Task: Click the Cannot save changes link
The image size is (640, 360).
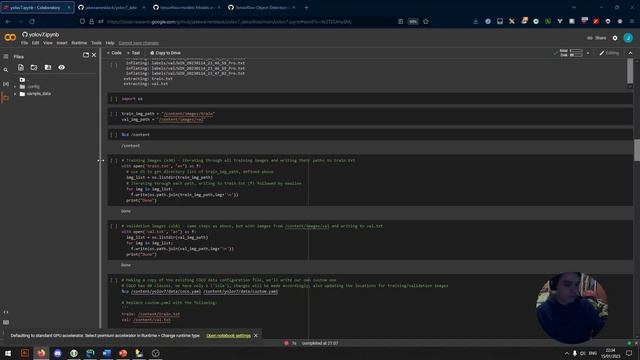Action: 139,43
